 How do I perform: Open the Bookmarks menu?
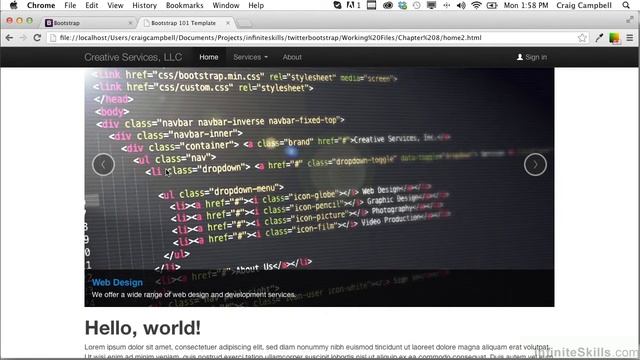point(184,5)
